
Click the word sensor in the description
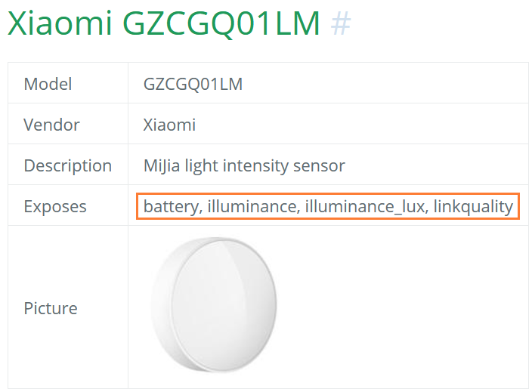[323, 165]
